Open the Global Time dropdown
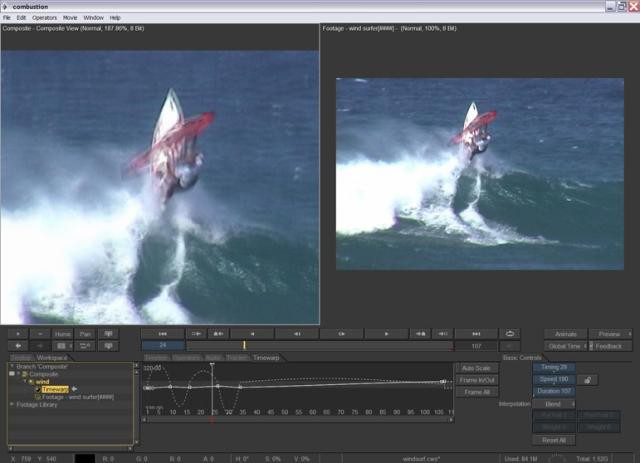This screenshot has width=640, height=463. (567, 346)
